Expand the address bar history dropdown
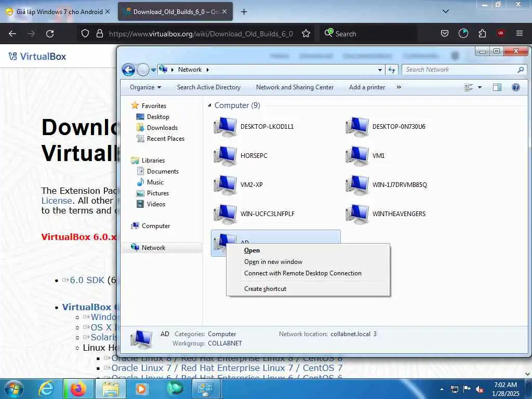 click(380, 70)
